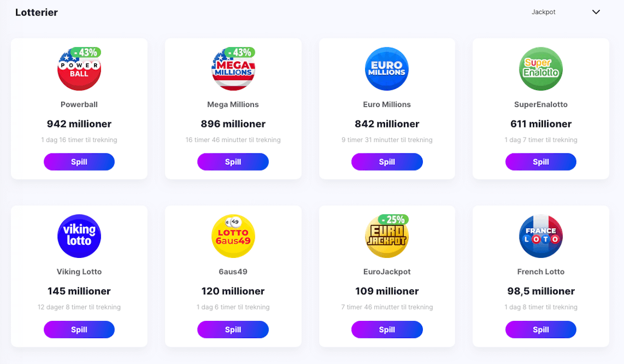624x364 pixels.
Task: Play Mega Millions via Spill button
Action: [233, 162]
